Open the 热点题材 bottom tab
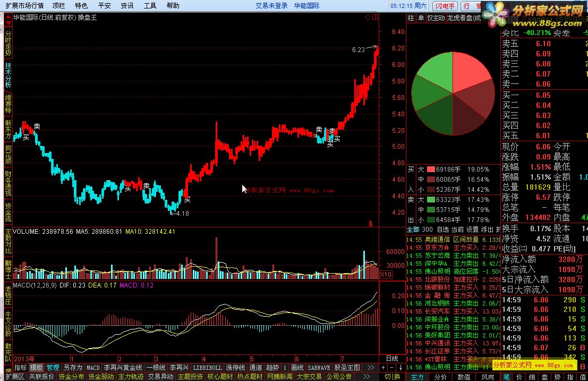Image resolution: width=588 pixels, height=381 pixels. pyautogui.click(x=250, y=377)
